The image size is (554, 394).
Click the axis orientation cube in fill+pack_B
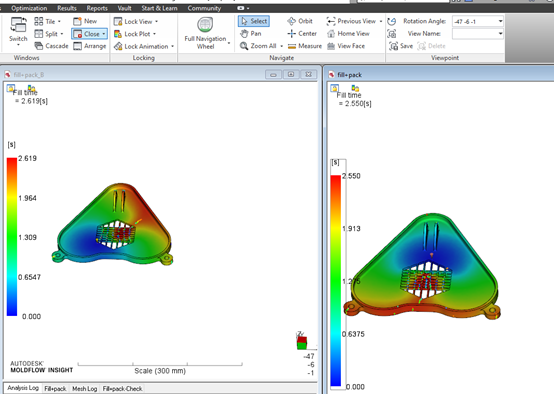[302, 343]
